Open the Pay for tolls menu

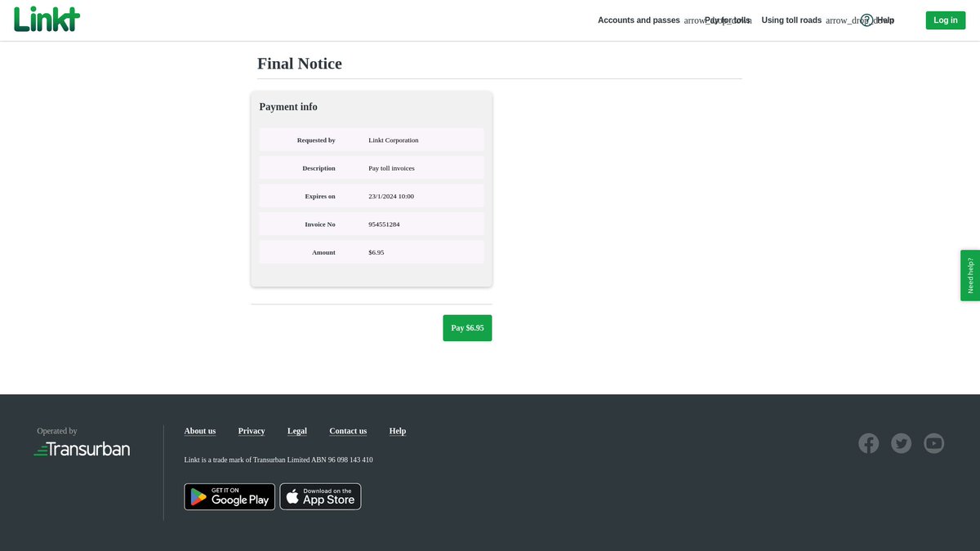coord(727,20)
